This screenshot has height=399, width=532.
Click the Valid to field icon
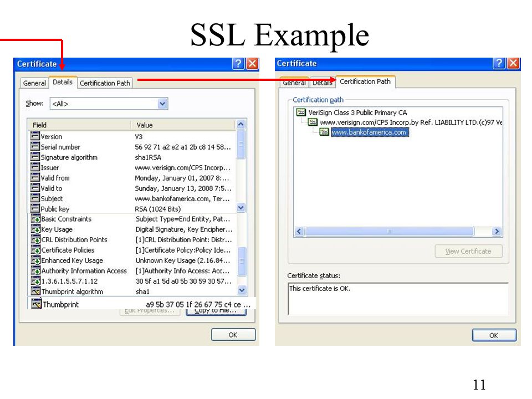(x=35, y=188)
